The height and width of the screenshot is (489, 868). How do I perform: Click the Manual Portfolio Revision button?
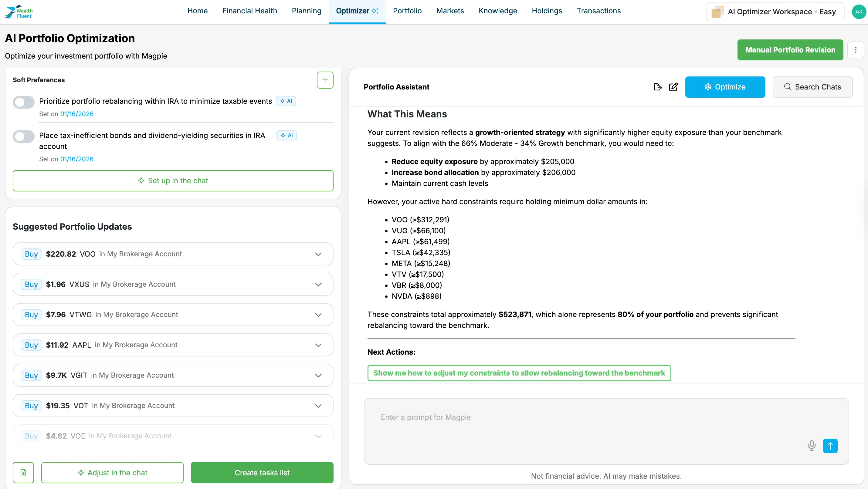pos(790,50)
